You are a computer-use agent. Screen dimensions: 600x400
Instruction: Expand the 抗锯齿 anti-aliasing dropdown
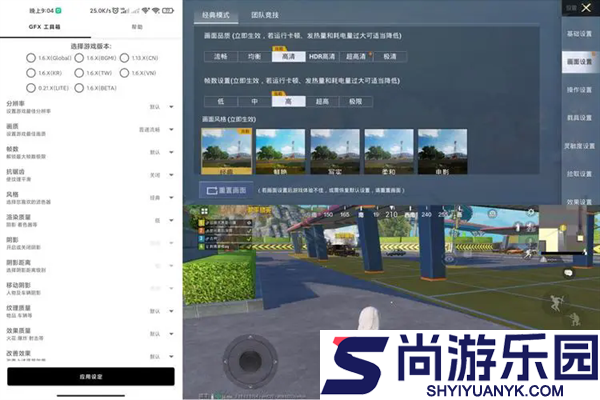point(171,175)
